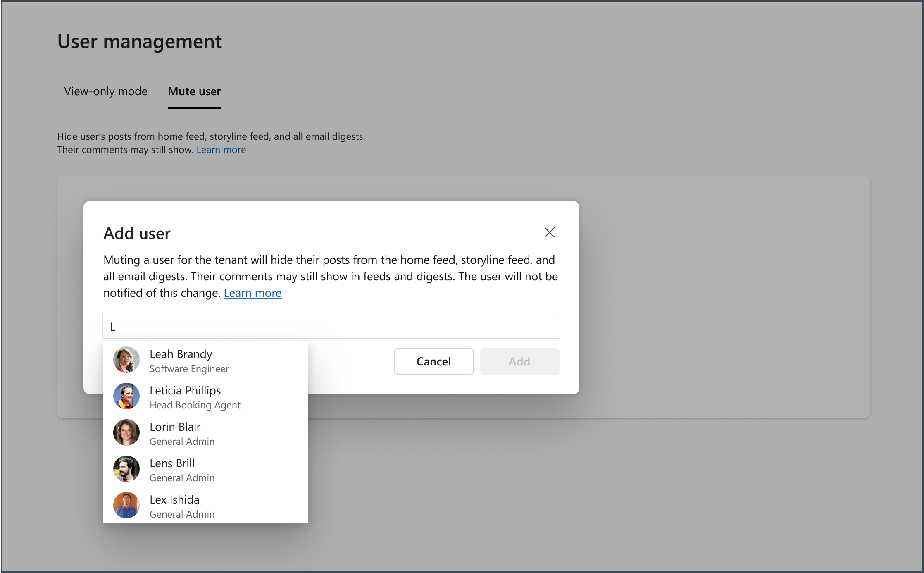Click Add to confirm muting user
The height and width of the screenshot is (573, 924).
[519, 361]
